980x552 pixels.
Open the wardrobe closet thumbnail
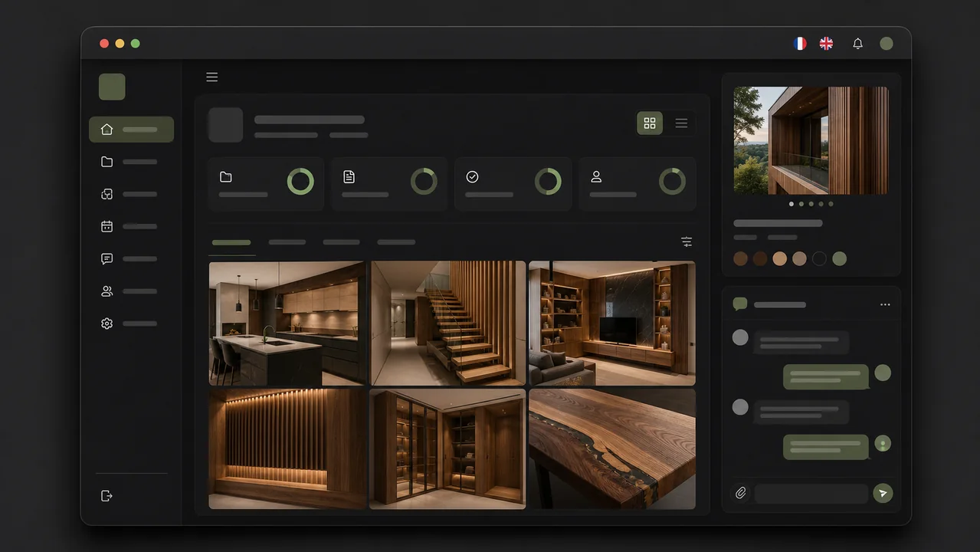pos(448,449)
